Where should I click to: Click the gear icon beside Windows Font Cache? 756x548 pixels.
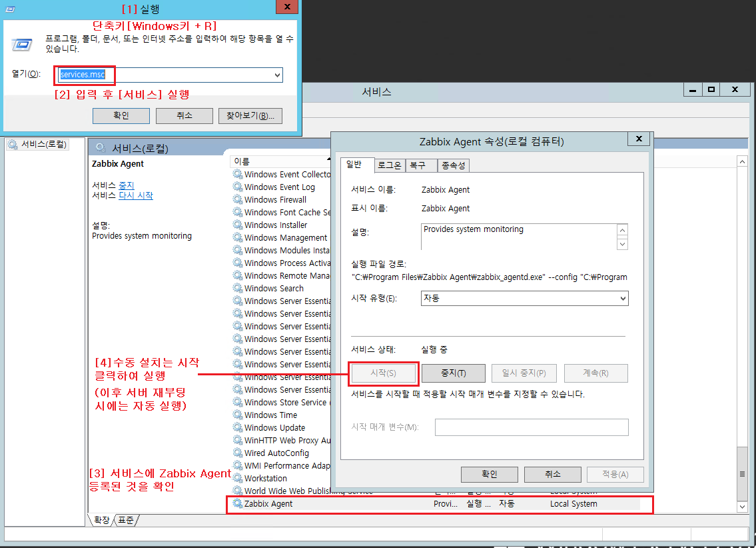coord(238,212)
